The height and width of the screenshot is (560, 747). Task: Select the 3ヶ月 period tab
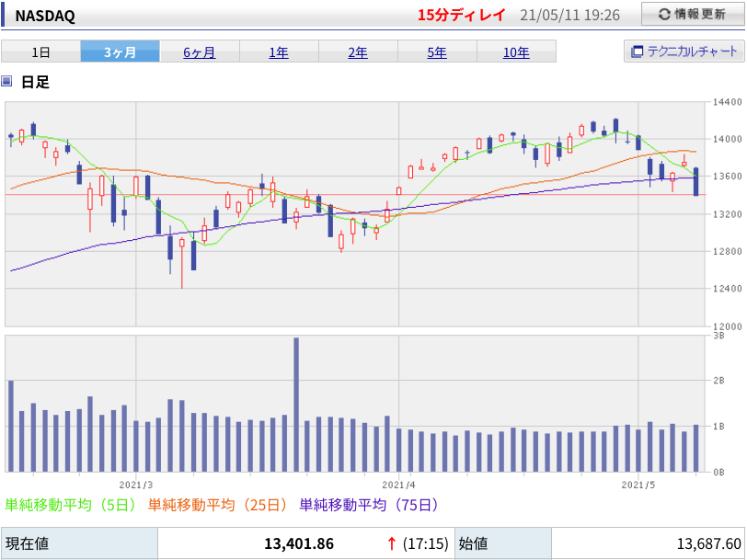click(120, 51)
